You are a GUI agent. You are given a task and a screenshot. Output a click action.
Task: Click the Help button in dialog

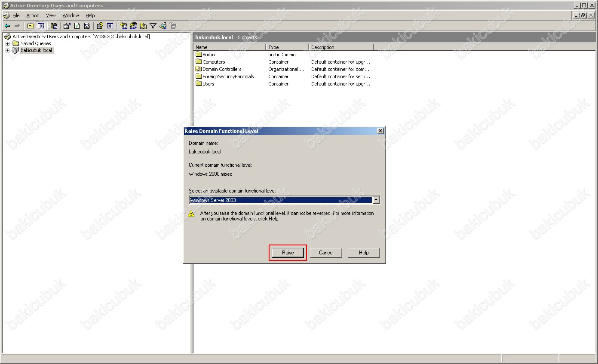click(364, 253)
